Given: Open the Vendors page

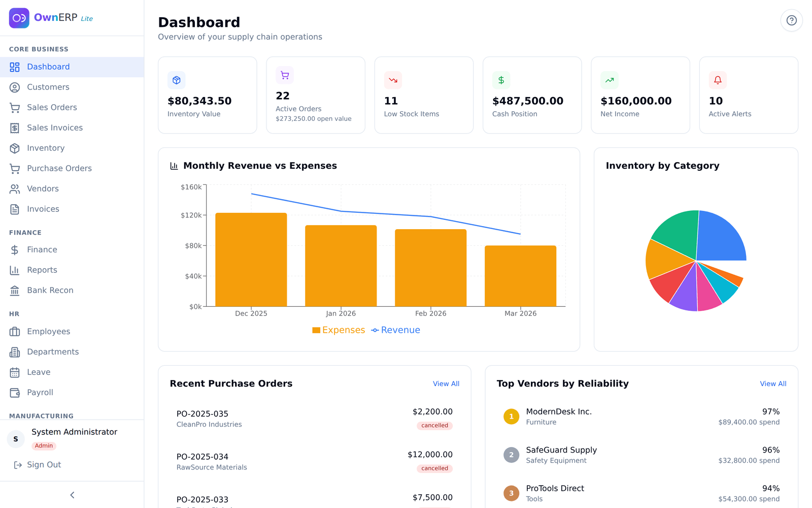Looking at the screenshot, I should click(72, 189).
